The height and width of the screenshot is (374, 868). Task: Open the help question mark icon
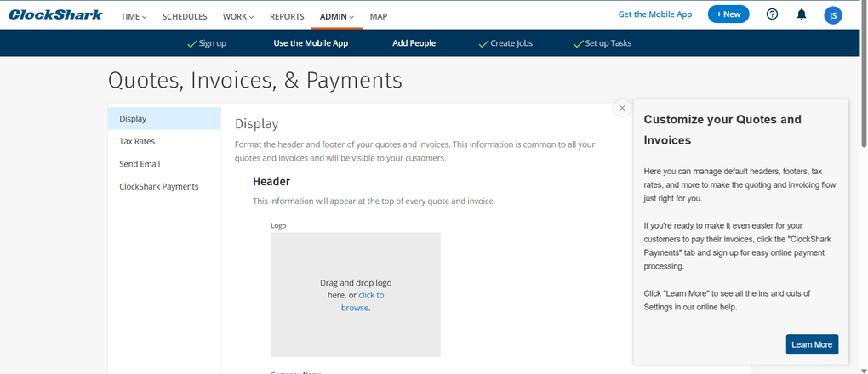coord(772,14)
